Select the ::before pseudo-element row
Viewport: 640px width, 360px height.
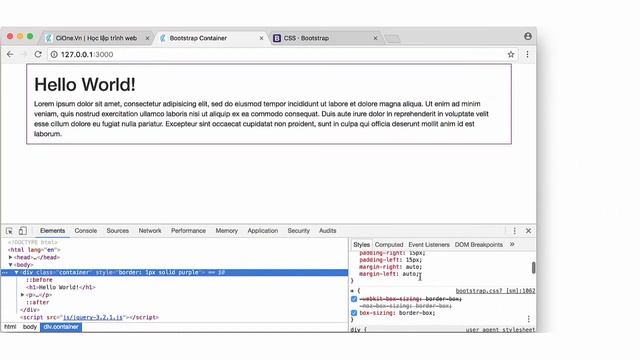tap(39, 280)
